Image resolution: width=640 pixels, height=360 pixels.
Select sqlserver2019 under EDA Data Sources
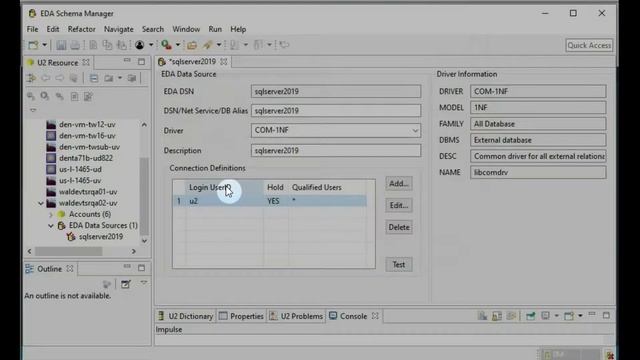pos(101,237)
